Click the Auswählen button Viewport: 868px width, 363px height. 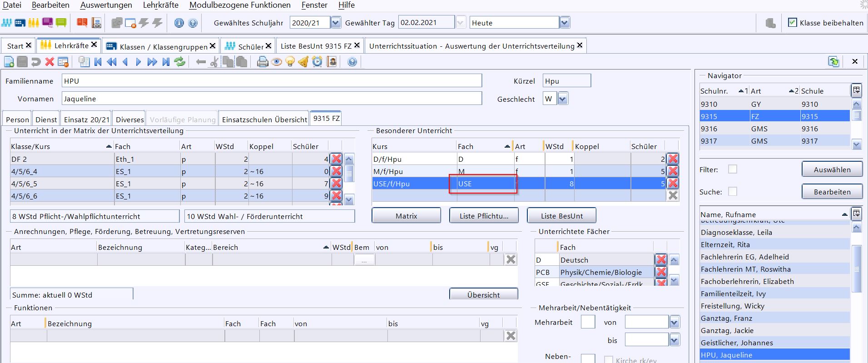[x=832, y=169]
